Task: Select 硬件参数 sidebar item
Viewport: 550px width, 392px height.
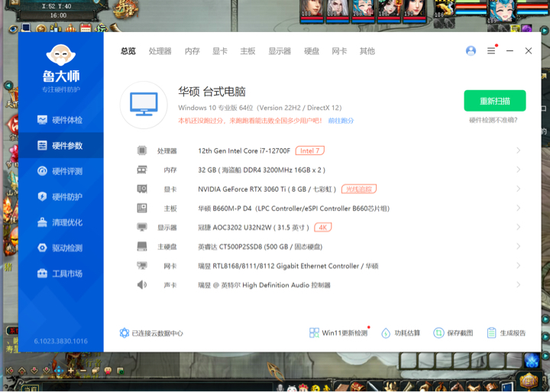Action: [60, 145]
